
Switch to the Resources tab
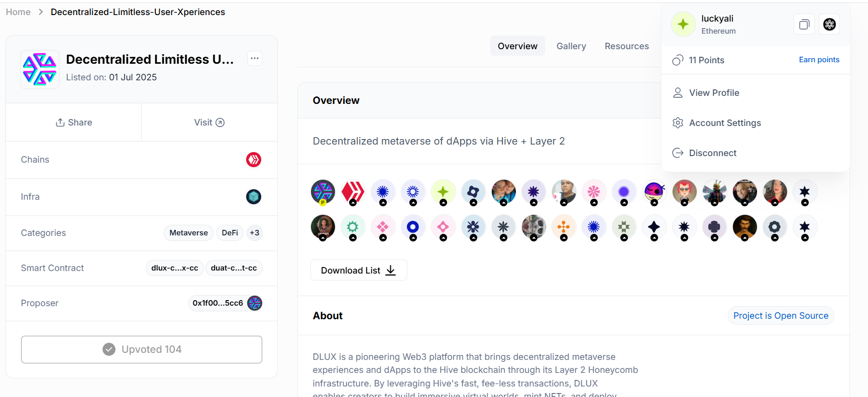tap(626, 46)
